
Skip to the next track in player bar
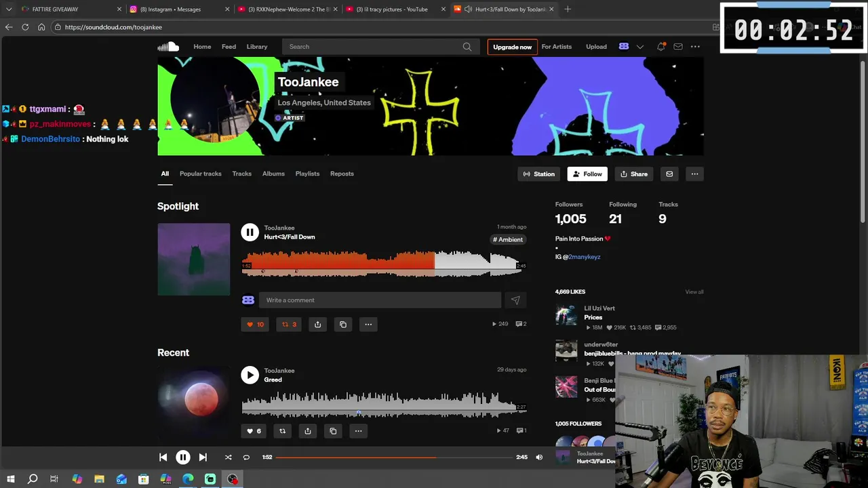[203, 457]
